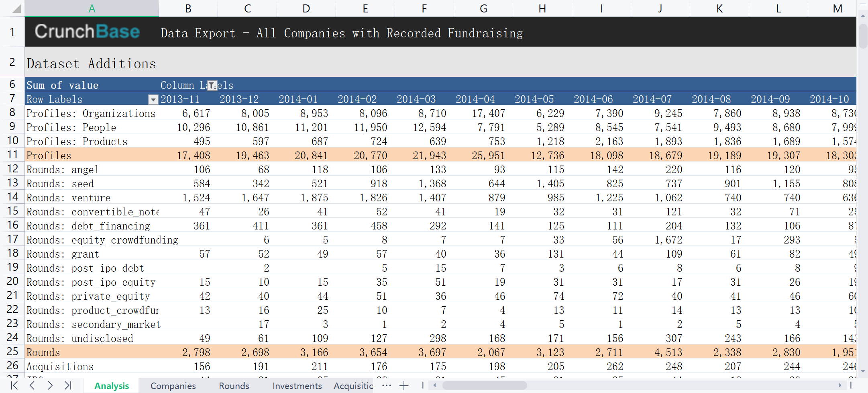Select the '2014-04' column label cell
Viewport: 868px width, 393px height.
pyautogui.click(x=483, y=99)
